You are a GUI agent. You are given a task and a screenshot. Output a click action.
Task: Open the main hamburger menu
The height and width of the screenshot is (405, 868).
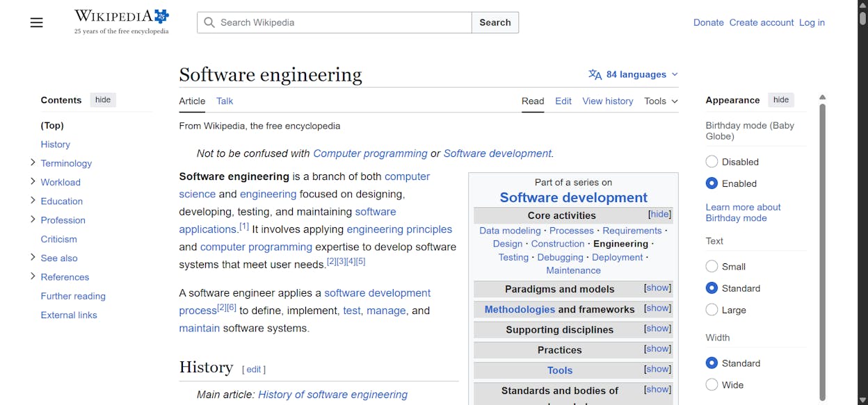point(37,22)
